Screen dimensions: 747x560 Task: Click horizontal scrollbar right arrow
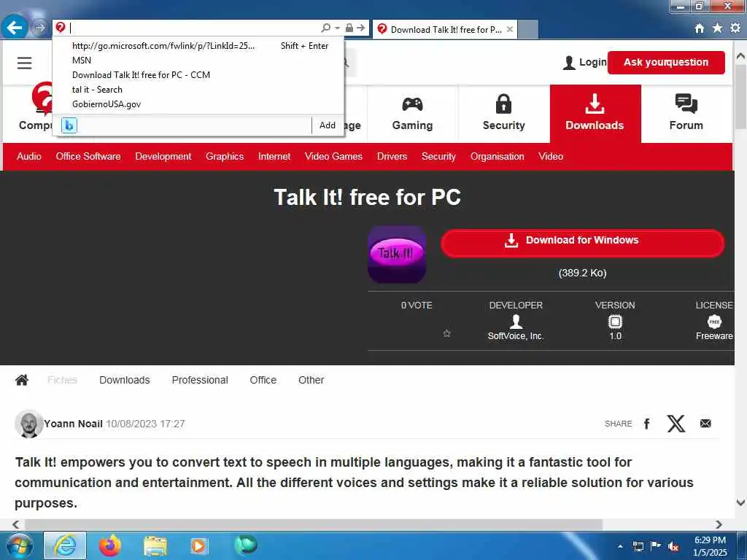(719, 524)
